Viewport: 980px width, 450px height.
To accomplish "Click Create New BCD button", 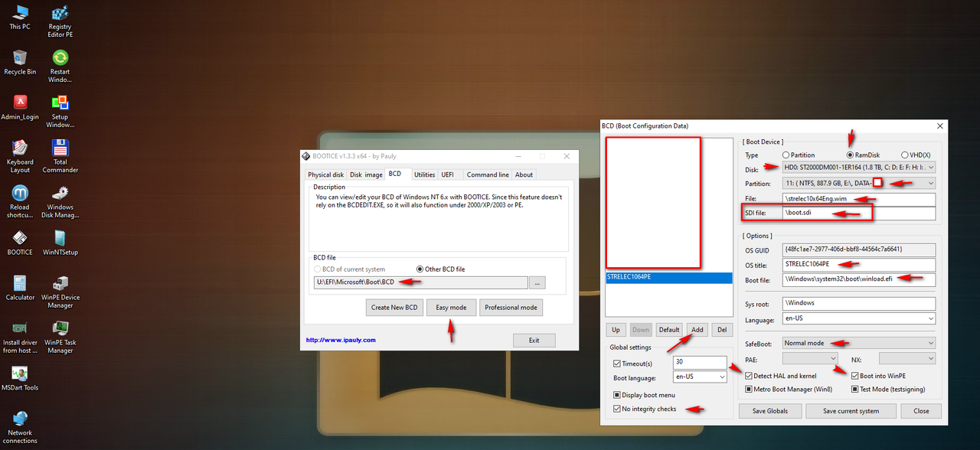I will click(394, 308).
